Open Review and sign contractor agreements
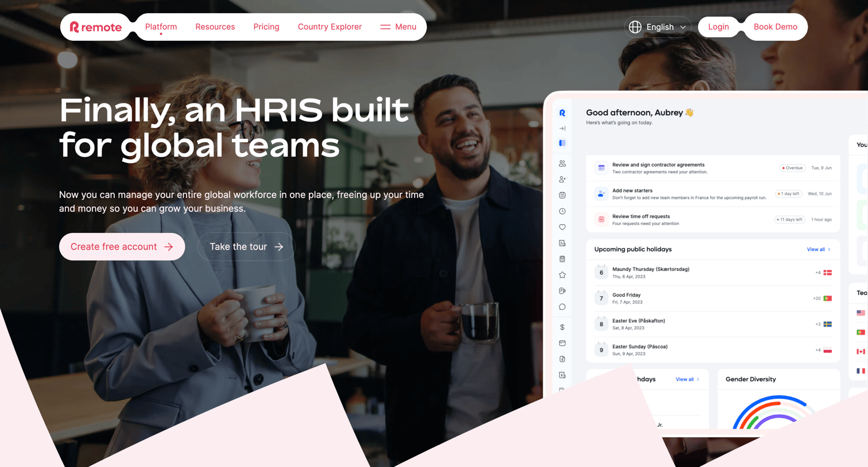This screenshot has width=868, height=467. point(713,168)
